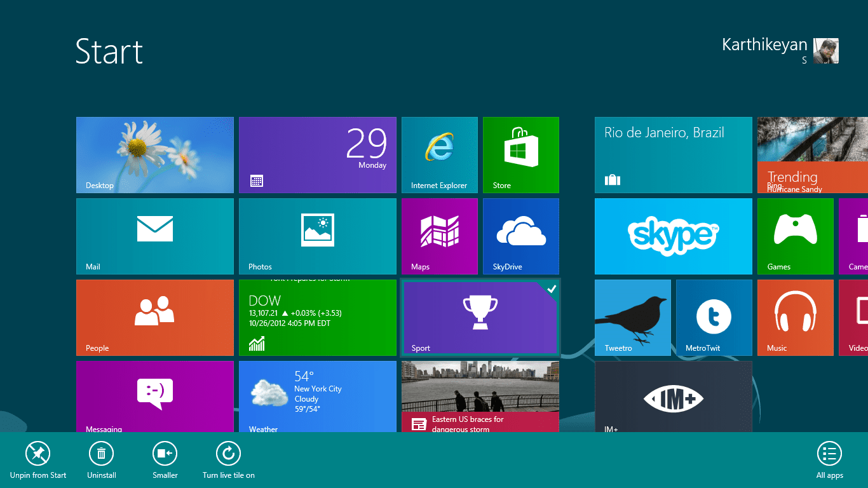Open the People tile
The width and height of the screenshot is (868, 488).
[x=155, y=318]
